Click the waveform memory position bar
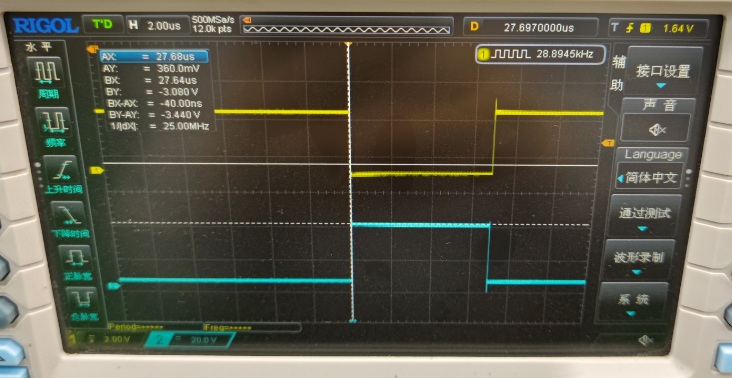The height and width of the screenshot is (378, 732). click(x=347, y=26)
